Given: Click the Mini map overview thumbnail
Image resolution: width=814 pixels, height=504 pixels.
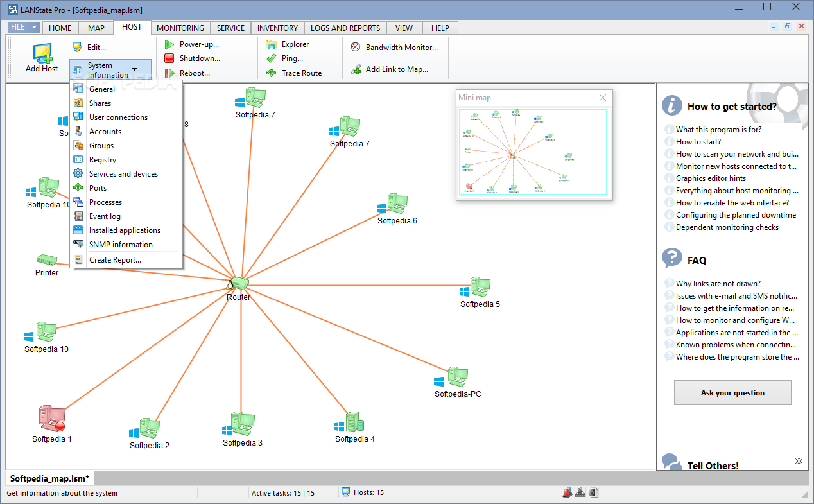Looking at the screenshot, I should [533, 152].
